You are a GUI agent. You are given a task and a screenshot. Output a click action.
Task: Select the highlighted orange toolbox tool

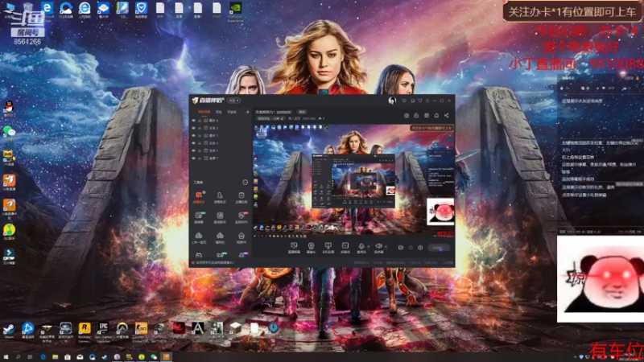click(199, 197)
